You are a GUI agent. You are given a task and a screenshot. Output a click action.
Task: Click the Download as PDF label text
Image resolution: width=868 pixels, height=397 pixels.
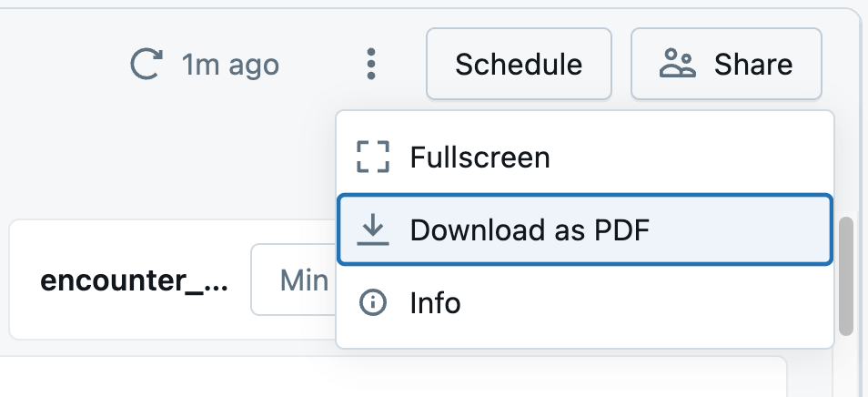click(530, 230)
